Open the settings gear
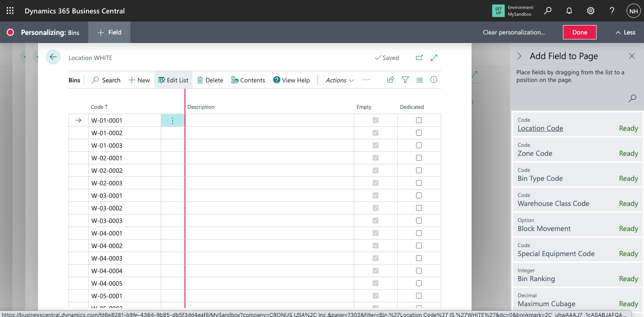Viewport: 644px width, 317px height. (591, 11)
